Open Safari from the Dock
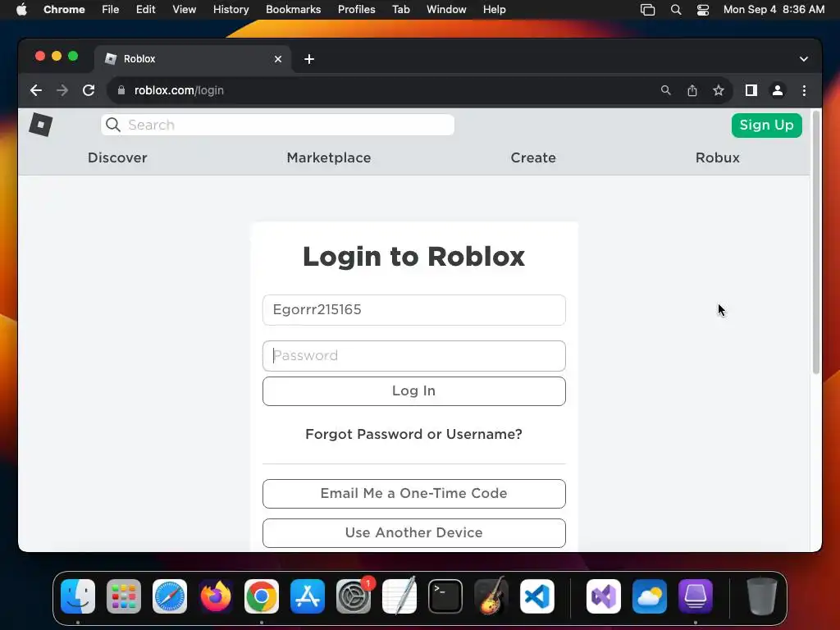840x630 pixels. click(170, 596)
